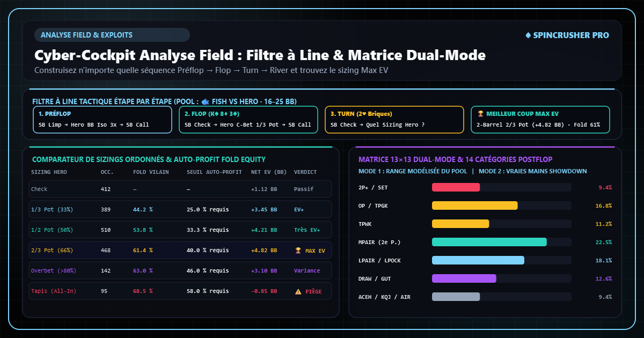Image resolution: width=644 pixels, height=338 pixels.
Task: Click the 33.3 % requis threshold
Action: (208, 230)
